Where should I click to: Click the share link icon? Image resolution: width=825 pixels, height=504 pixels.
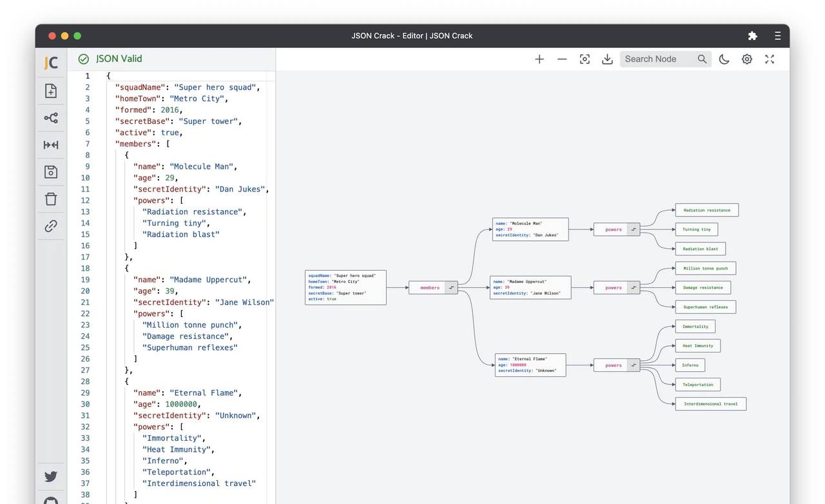click(51, 226)
